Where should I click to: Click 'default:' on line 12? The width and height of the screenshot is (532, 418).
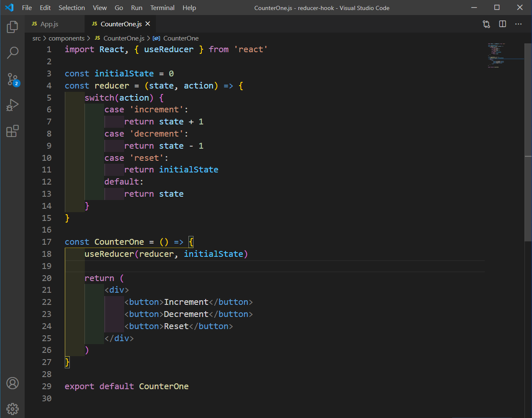[x=124, y=182]
